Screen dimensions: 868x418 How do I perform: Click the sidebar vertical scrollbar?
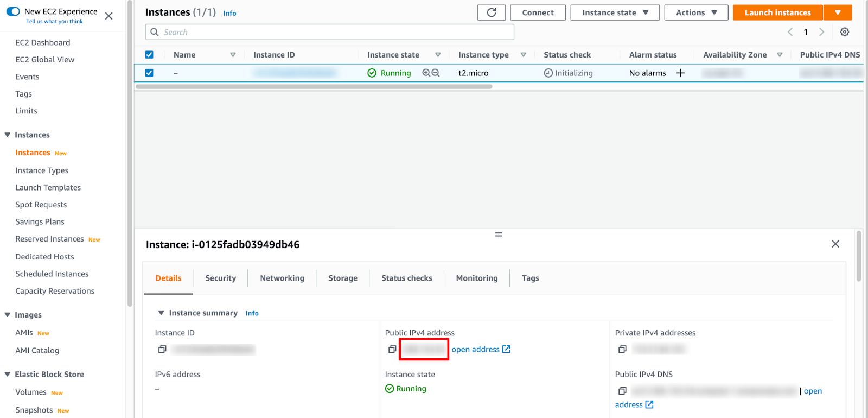(130, 154)
